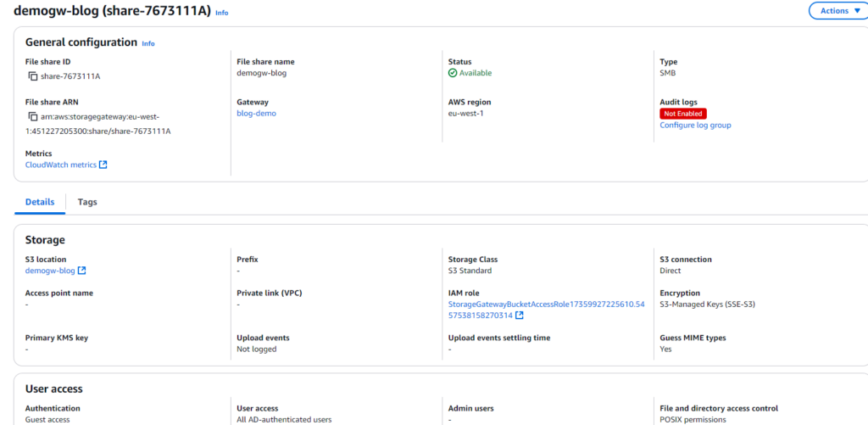Click the green Available status check icon
868x425 pixels.
[x=453, y=73]
